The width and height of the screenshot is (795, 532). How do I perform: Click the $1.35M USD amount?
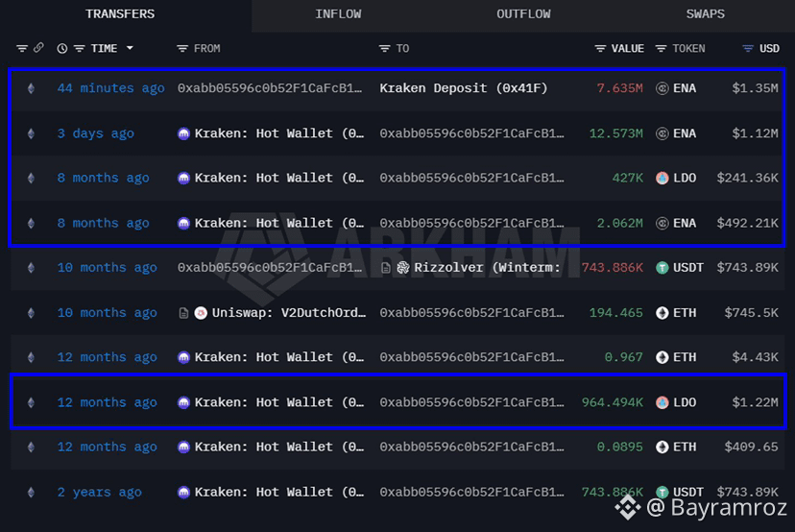pos(755,88)
